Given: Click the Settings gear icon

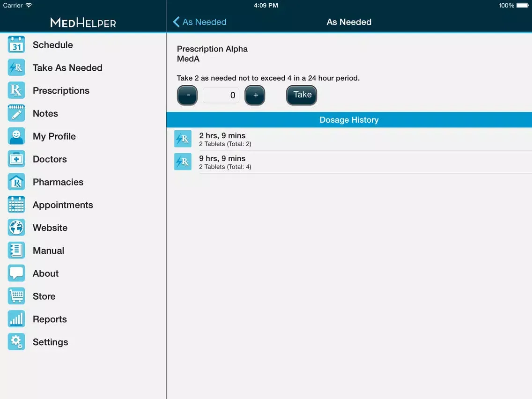Looking at the screenshot, I should click(16, 342).
